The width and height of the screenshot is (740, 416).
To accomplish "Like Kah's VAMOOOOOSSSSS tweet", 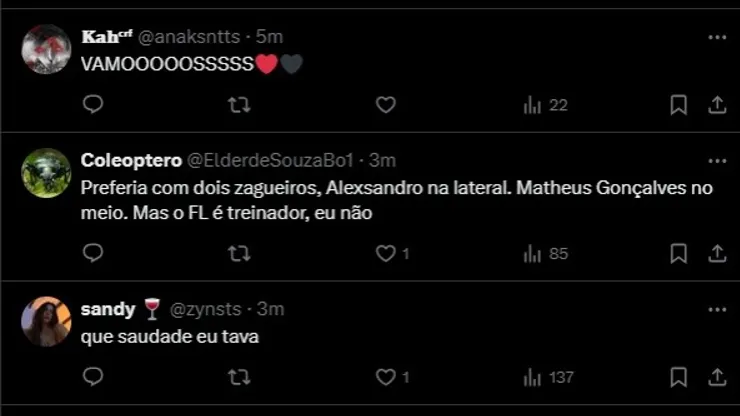I will pos(386,105).
